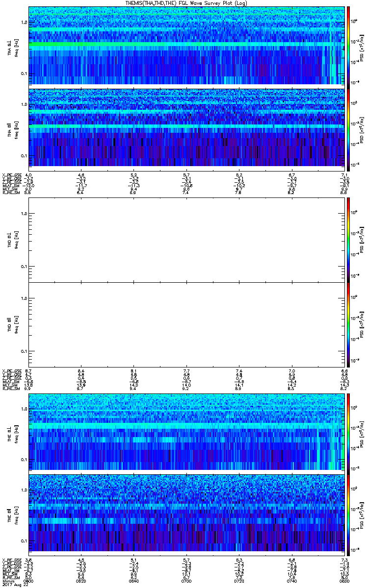Click the color bar beside THA BII panel
Screen dimensions: 368x588
(x=348, y=127)
